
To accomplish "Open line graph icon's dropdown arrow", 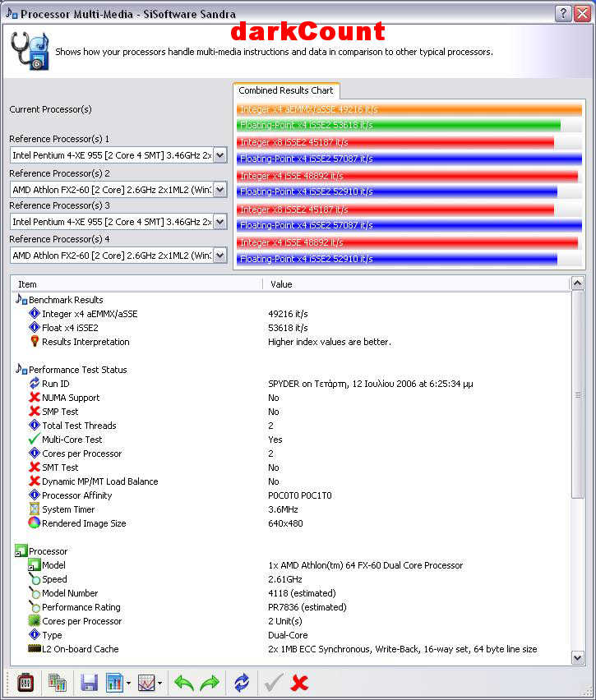I will pyautogui.click(x=160, y=683).
